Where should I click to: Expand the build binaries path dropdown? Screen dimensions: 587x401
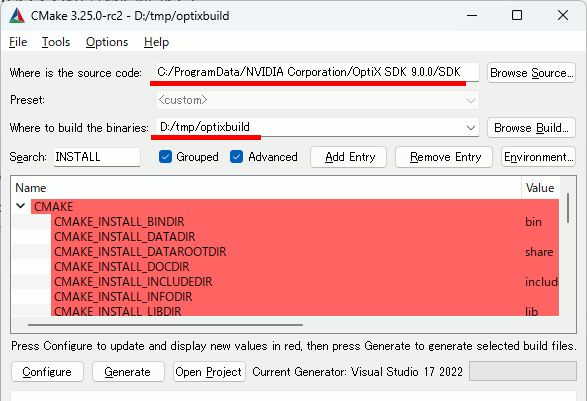tap(471, 128)
